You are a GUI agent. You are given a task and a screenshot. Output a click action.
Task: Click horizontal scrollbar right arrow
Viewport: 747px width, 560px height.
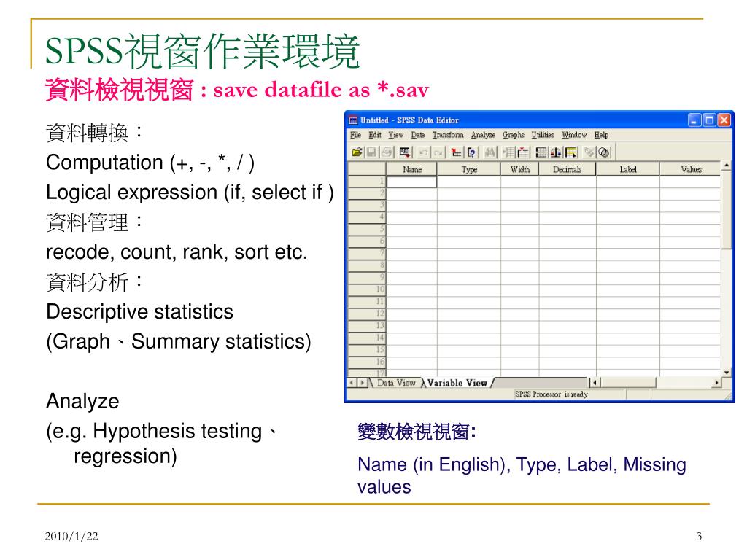coord(716,382)
